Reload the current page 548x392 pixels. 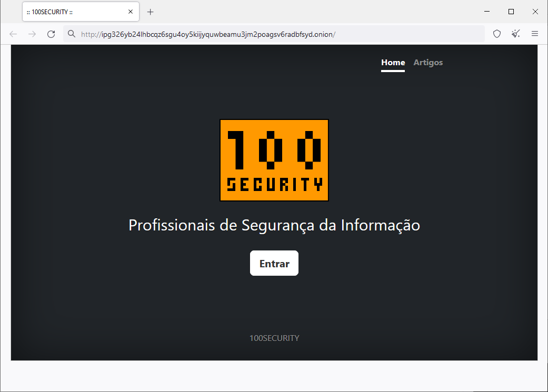click(x=51, y=34)
